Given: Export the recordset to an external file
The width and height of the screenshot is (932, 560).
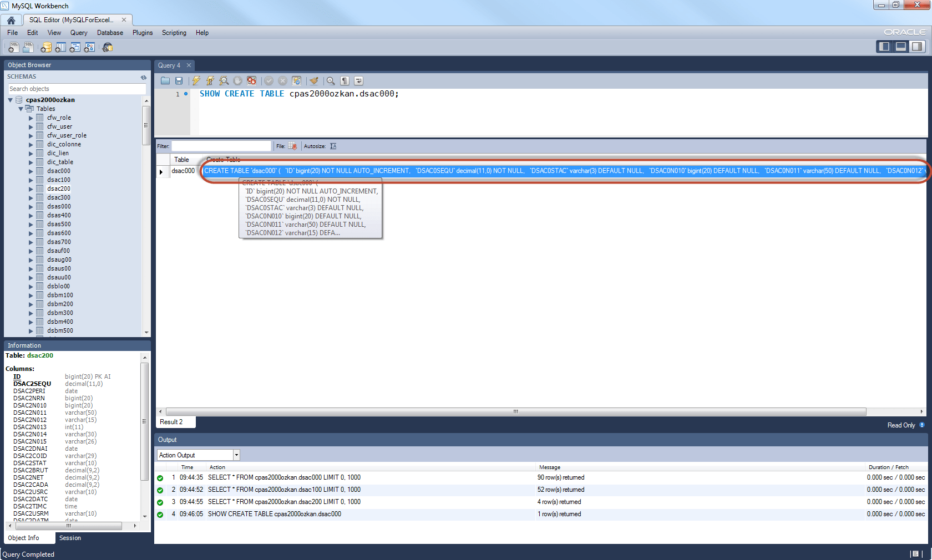Looking at the screenshot, I should [x=292, y=146].
